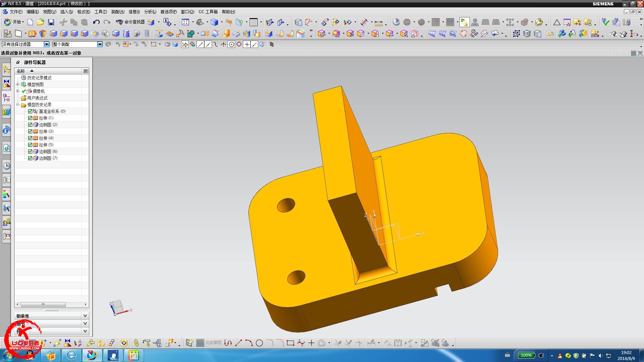Expand the 摄像机 tree node
Viewport: 644px width, 362px height.
[x=18, y=91]
